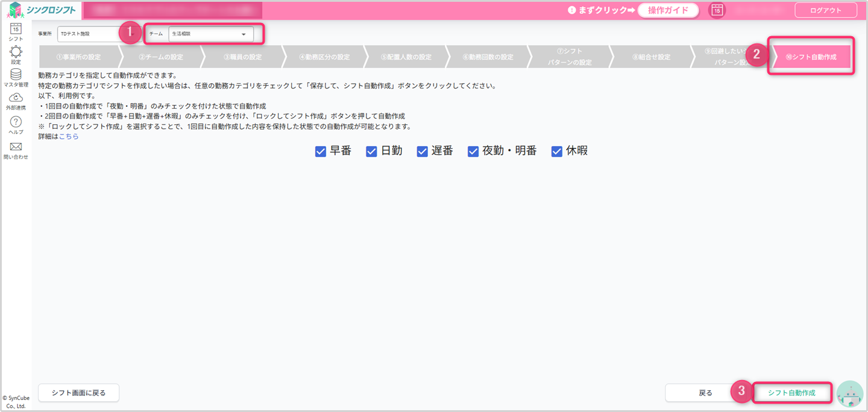Go to step ⑤配置人数の設定

pos(406,57)
